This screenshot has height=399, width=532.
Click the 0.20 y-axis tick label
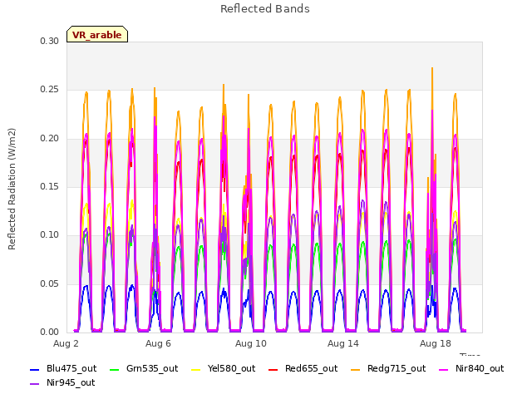[x=50, y=139]
